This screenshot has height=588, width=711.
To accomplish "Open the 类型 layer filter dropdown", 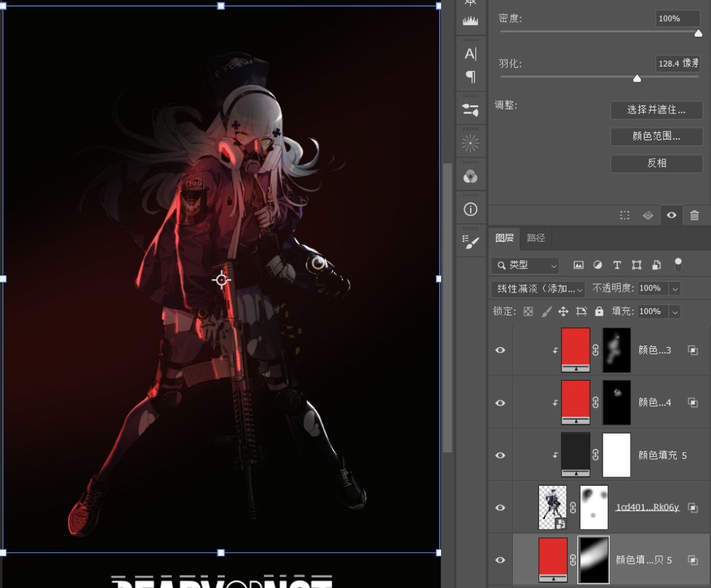I will (x=527, y=265).
